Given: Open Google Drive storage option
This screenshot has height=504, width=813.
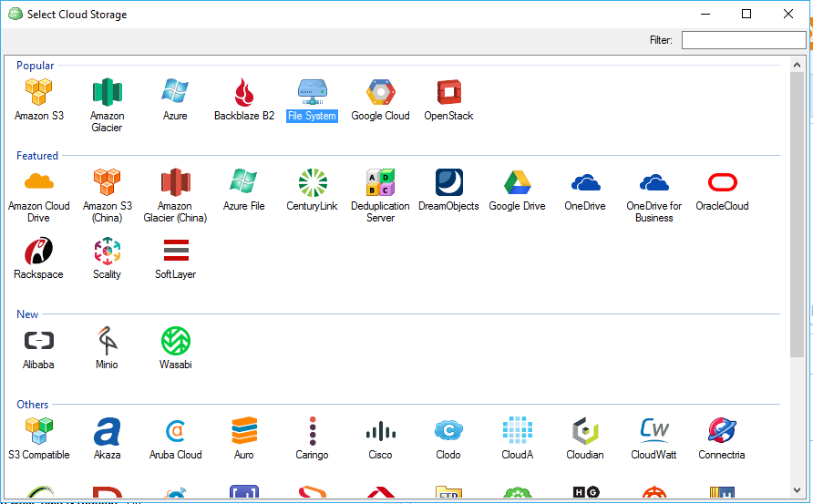Looking at the screenshot, I should (517, 182).
